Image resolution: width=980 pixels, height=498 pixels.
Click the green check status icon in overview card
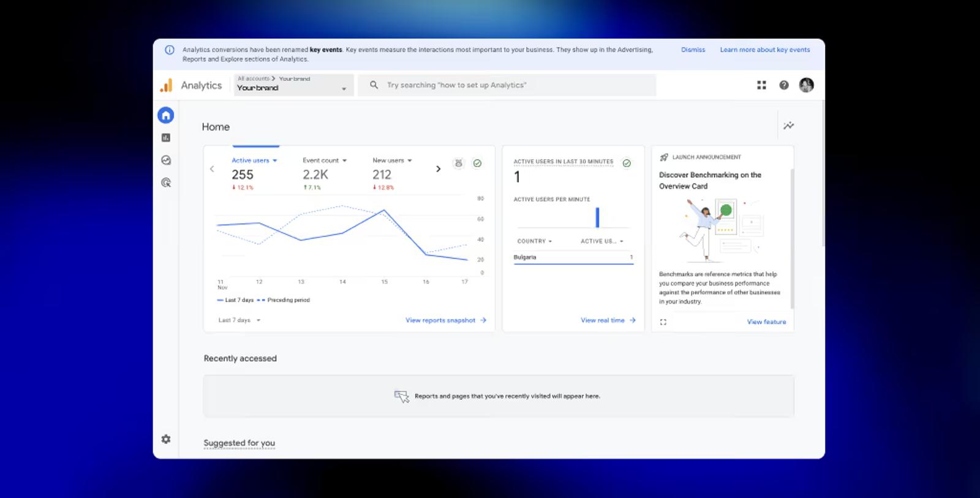tap(477, 164)
